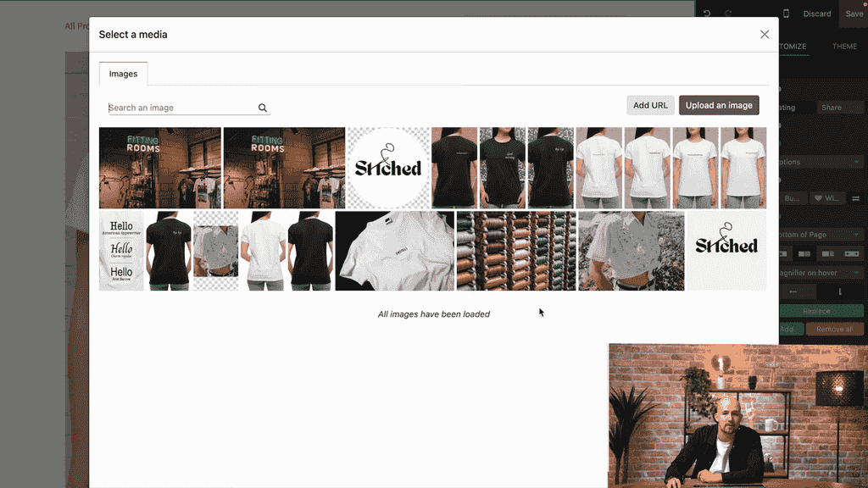Viewport: 868px width, 488px height.
Task: Click the down arrow icon above Replace
Action: pos(840,291)
